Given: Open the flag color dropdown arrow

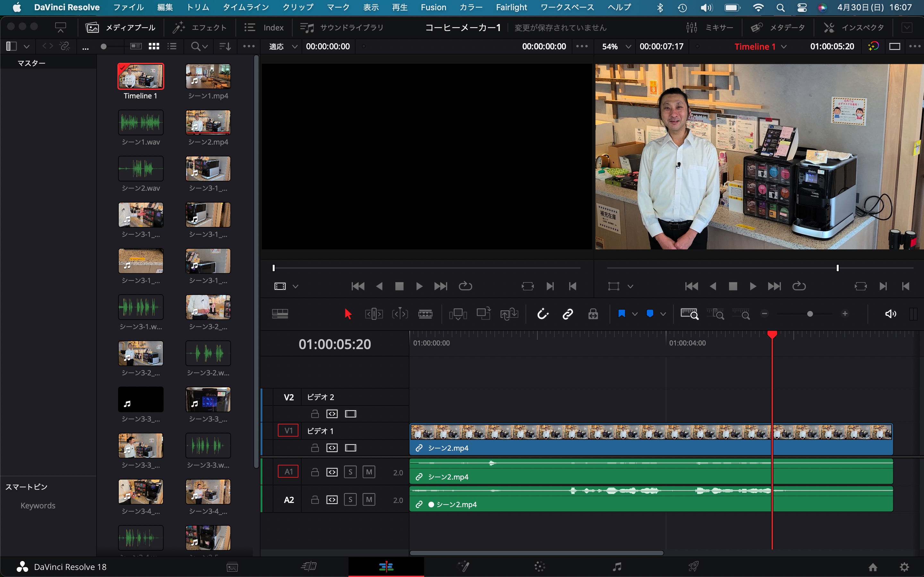Looking at the screenshot, I should pyautogui.click(x=635, y=314).
